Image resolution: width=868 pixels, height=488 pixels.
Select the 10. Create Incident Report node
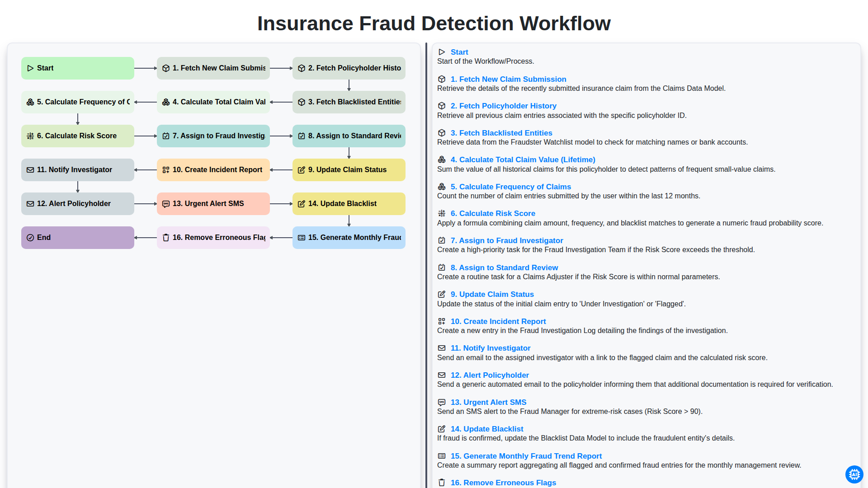point(213,170)
